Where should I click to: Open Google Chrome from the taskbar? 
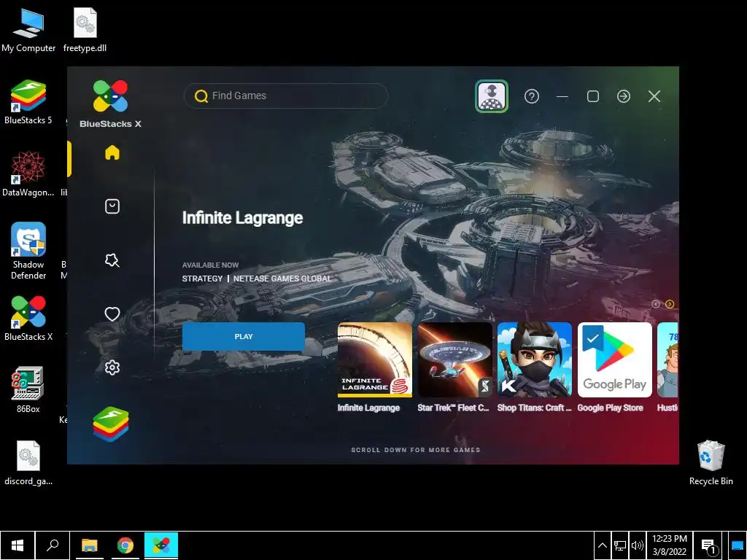coord(125,545)
